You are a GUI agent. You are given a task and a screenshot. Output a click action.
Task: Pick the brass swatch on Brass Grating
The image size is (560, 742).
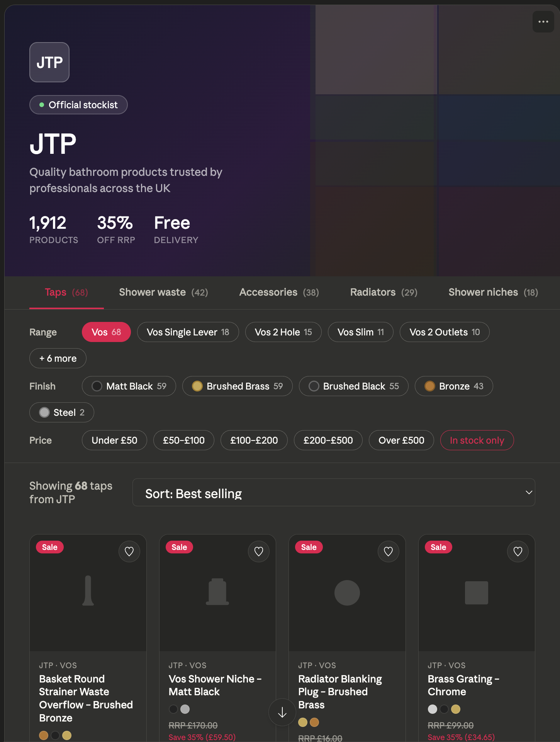coord(456,709)
